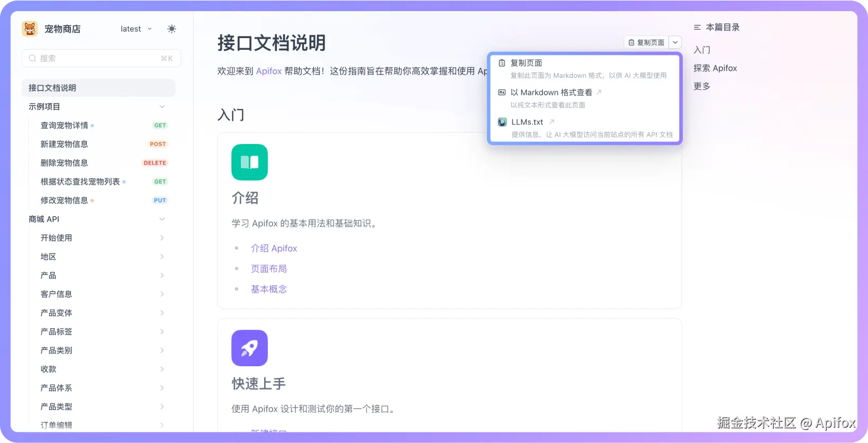The width and height of the screenshot is (868, 443).
Task: Toggle the light/dark theme sun icon
Action: tap(171, 29)
